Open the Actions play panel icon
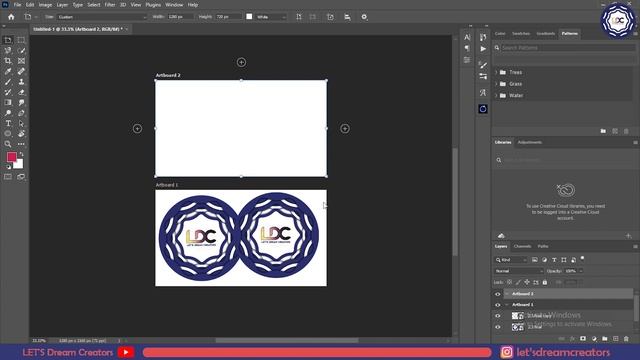The width and height of the screenshot is (640, 360). [x=483, y=49]
